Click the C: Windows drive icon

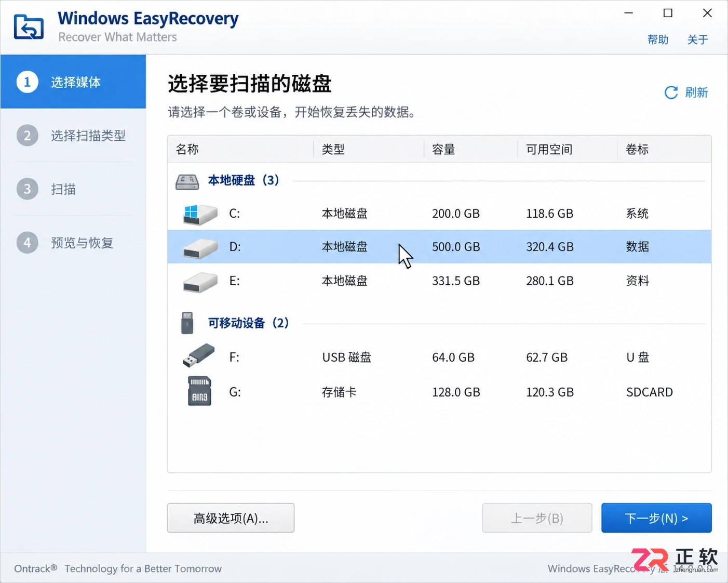(x=200, y=214)
